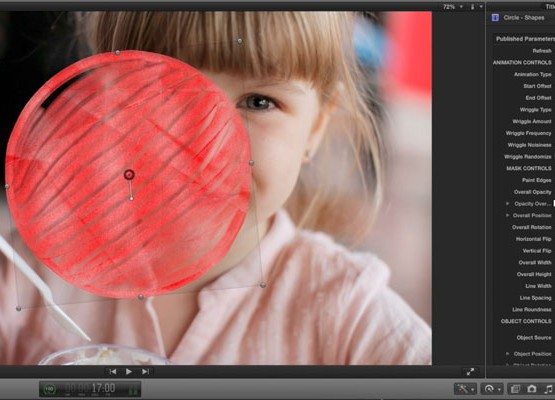The width and height of the screenshot is (555, 400).
Task: Open the Photos browser camera icon
Action: click(x=532, y=389)
